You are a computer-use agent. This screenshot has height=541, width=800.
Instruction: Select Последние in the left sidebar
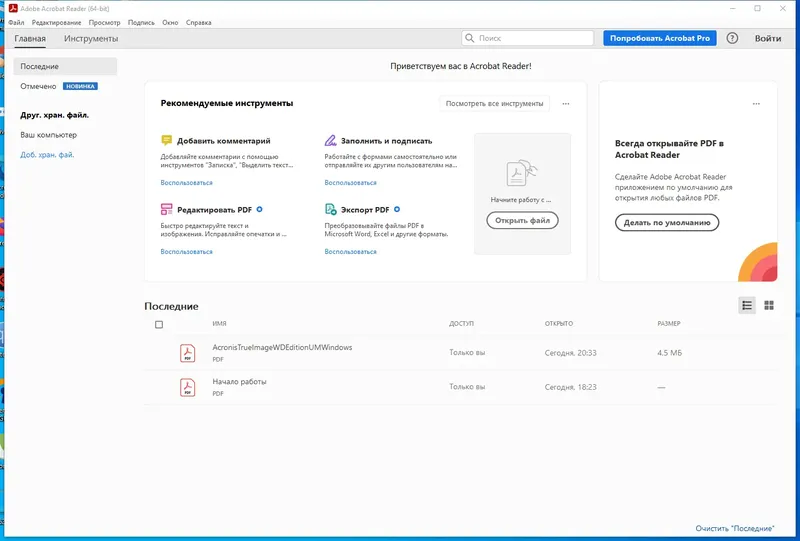pyautogui.click(x=65, y=66)
